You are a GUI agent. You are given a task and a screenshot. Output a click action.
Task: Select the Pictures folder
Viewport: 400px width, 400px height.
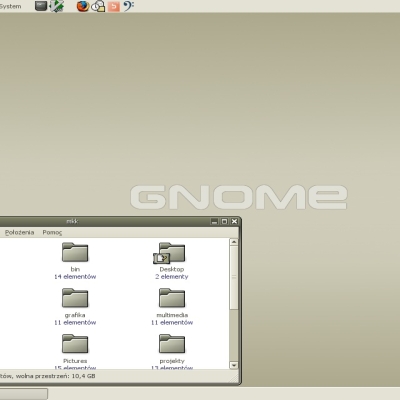[75, 344]
